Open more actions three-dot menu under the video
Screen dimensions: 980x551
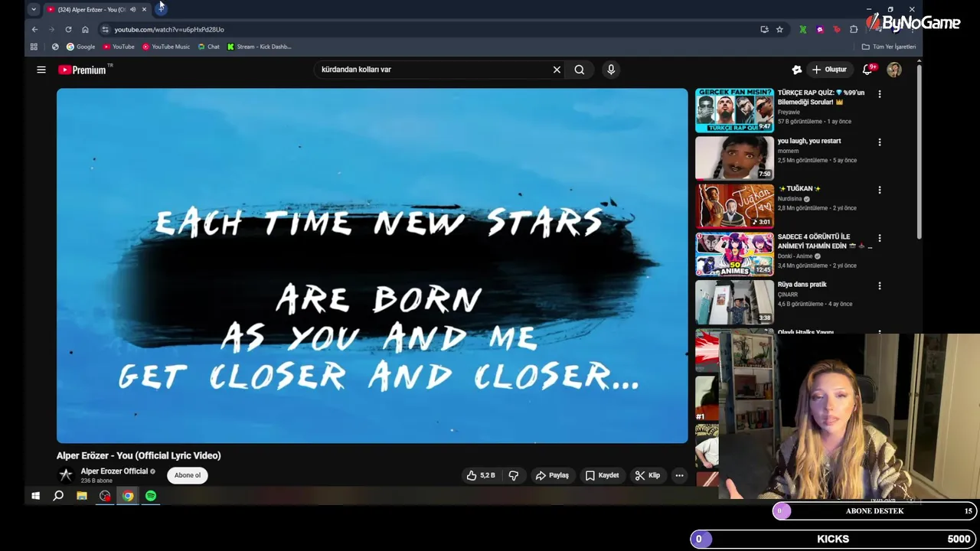[679, 475]
